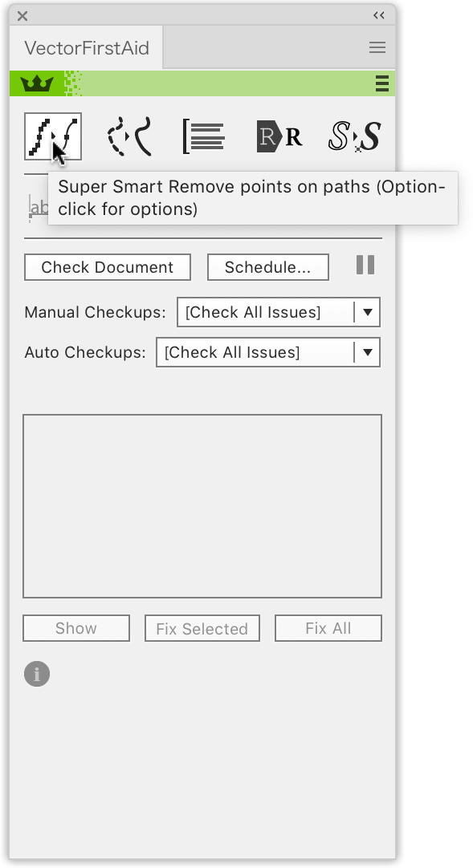The height and width of the screenshot is (868, 473).
Task: Select the outlined R to text icon
Action: [279, 136]
